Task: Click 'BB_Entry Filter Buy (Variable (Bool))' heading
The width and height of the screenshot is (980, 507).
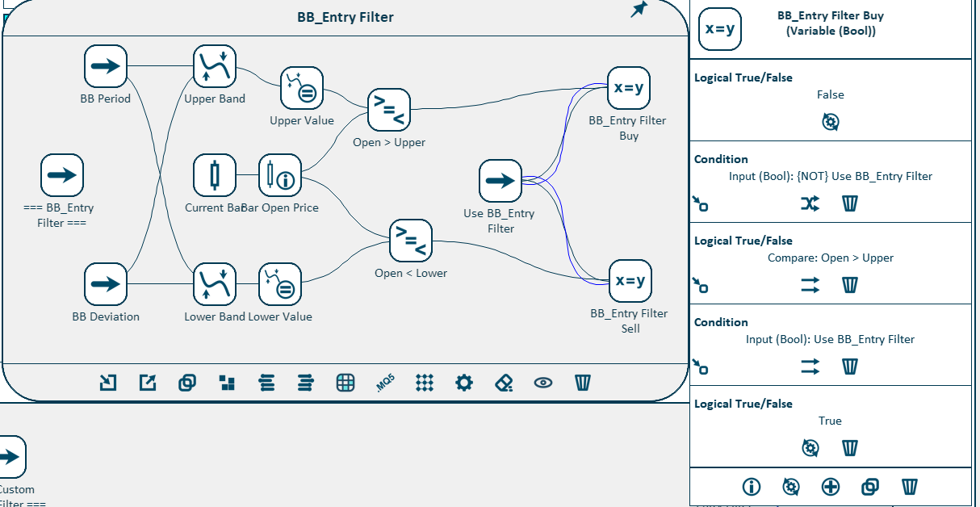Action: [x=831, y=23]
